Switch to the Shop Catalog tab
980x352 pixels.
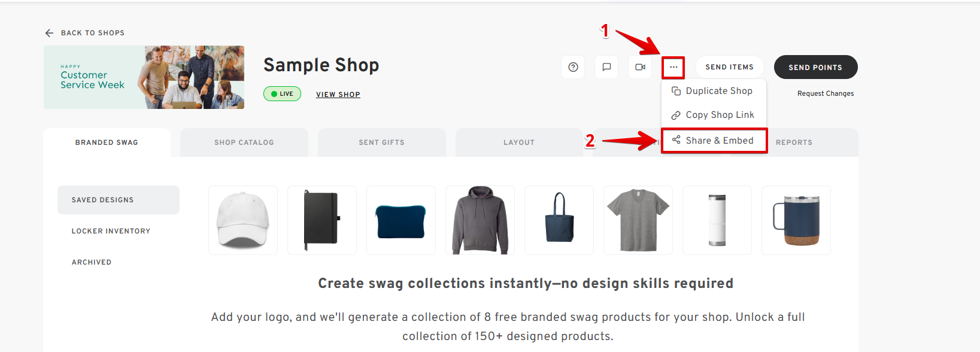pos(244,142)
